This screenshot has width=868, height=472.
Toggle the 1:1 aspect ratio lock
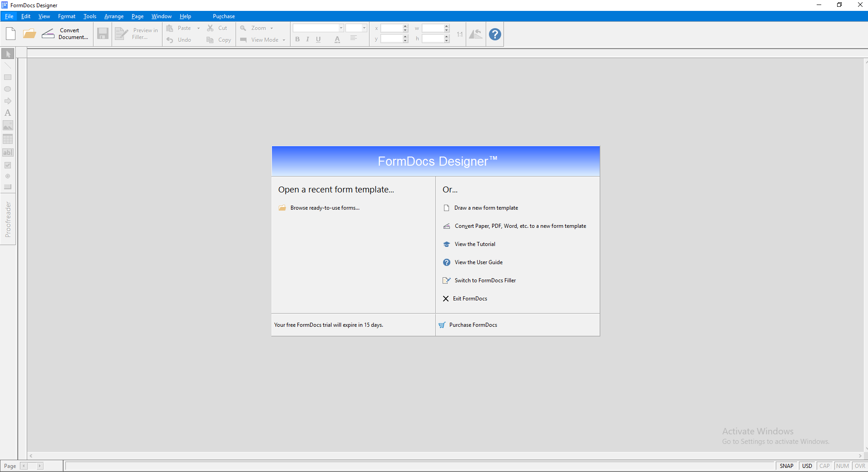[x=460, y=34]
